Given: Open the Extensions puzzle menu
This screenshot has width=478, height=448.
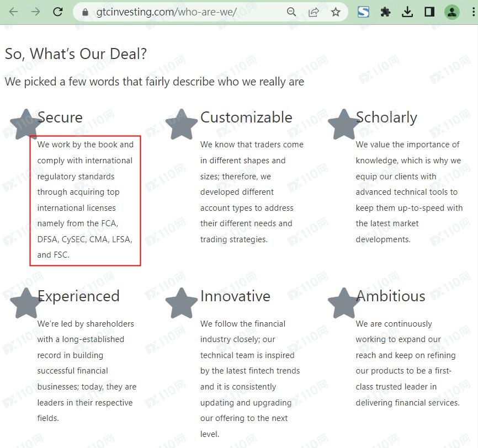Looking at the screenshot, I should [385, 12].
